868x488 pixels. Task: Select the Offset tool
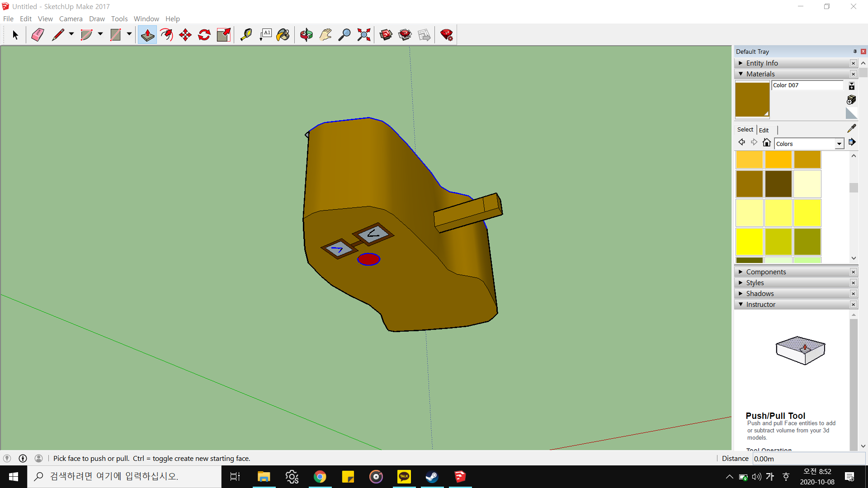(166, 35)
